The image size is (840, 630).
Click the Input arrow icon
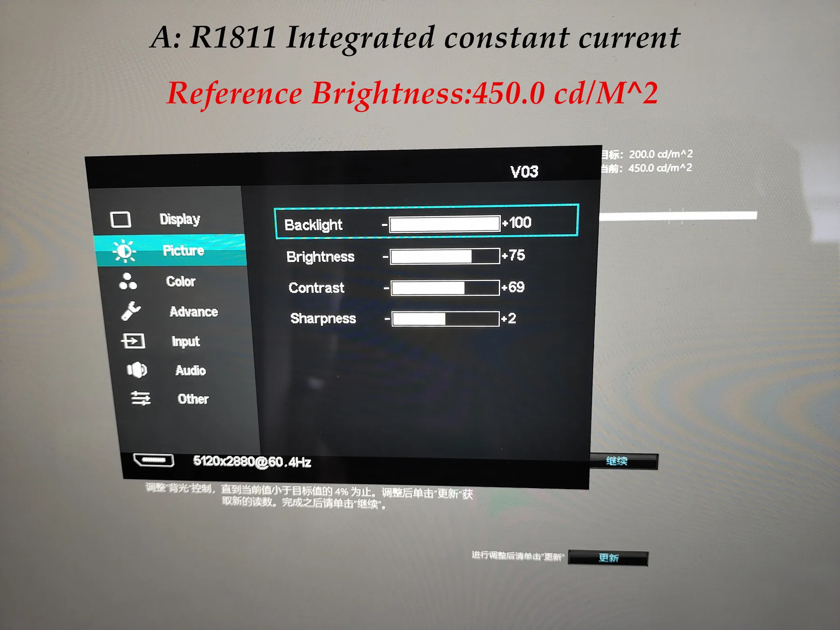(x=133, y=341)
